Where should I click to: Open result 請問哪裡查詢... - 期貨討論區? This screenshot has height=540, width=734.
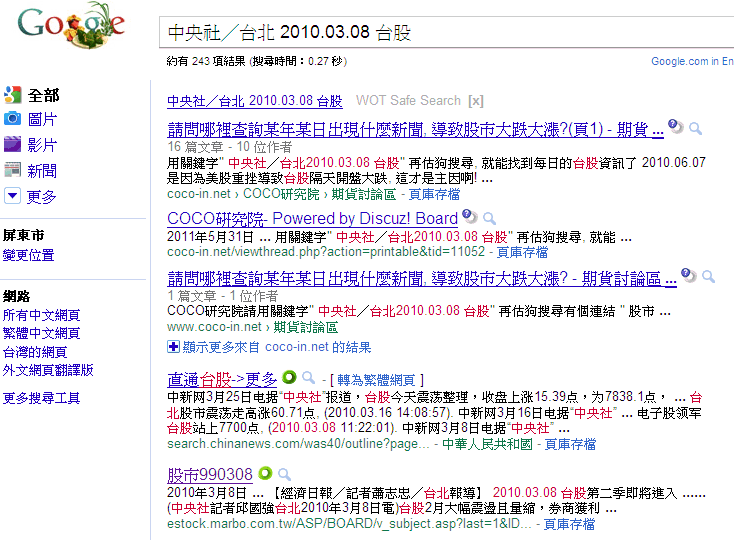[422, 279]
